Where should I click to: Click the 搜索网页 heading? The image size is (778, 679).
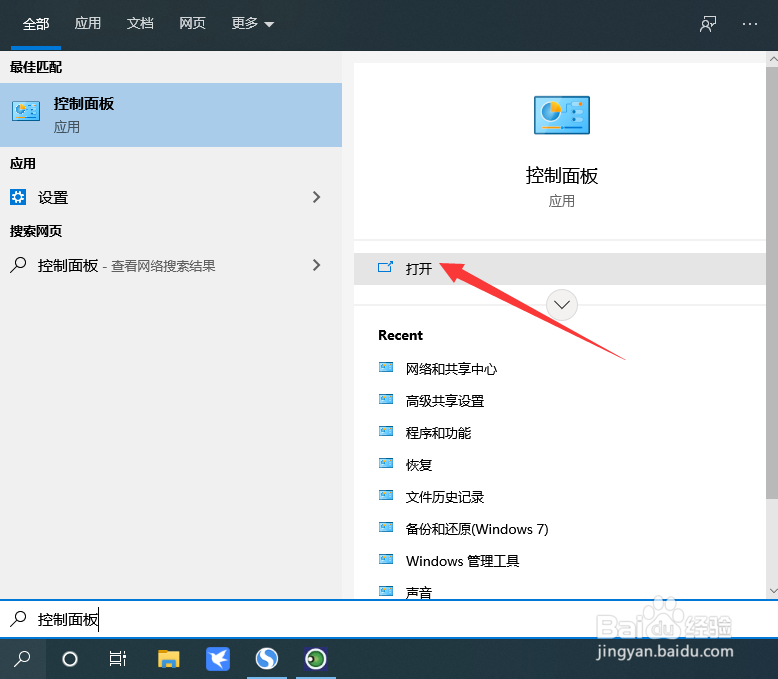point(36,231)
